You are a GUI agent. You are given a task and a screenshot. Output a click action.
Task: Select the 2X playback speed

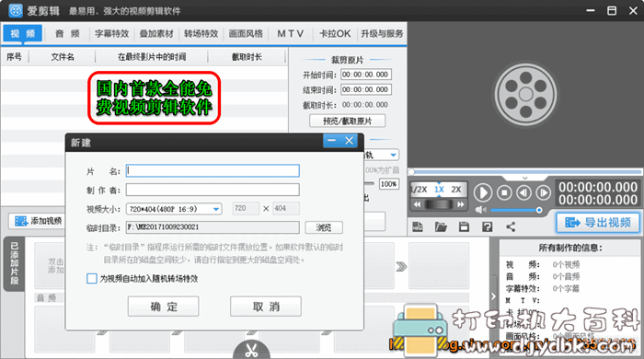[x=456, y=190]
